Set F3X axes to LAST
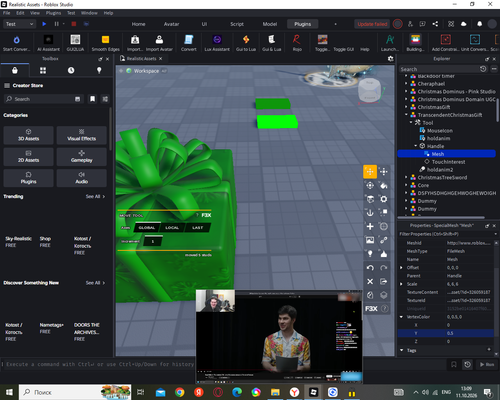Screen dimensions: 500x400 click(197, 228)
